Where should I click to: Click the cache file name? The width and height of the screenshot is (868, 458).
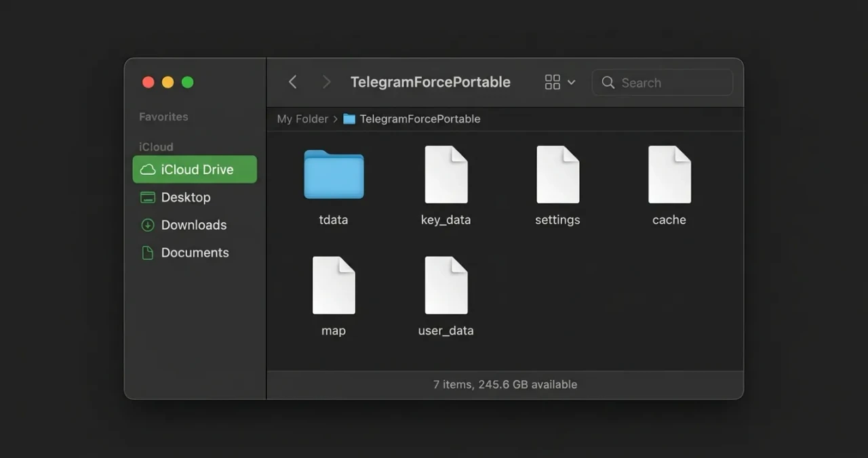[669, 220]
